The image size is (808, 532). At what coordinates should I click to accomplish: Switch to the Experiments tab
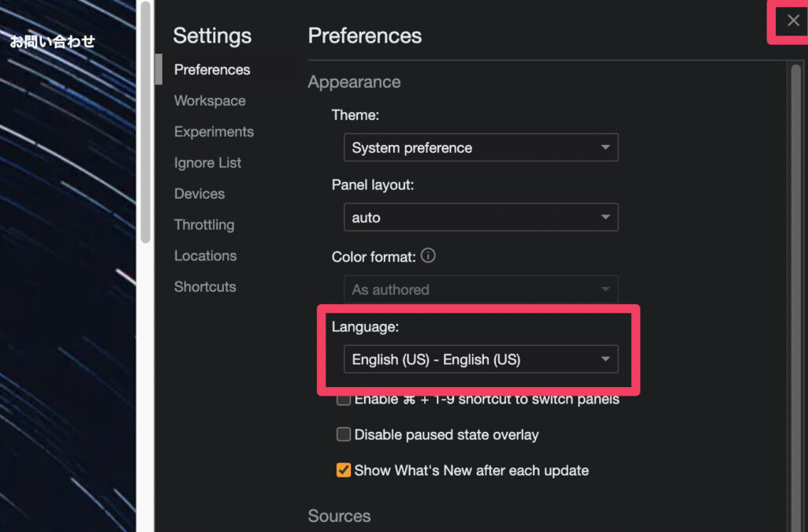click(x=214, y=132)
